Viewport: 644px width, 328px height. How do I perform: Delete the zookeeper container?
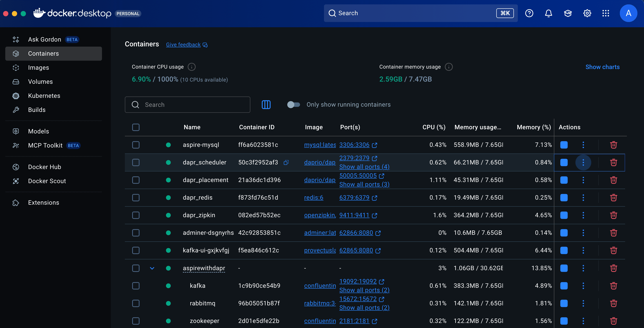tap(613, 321)
